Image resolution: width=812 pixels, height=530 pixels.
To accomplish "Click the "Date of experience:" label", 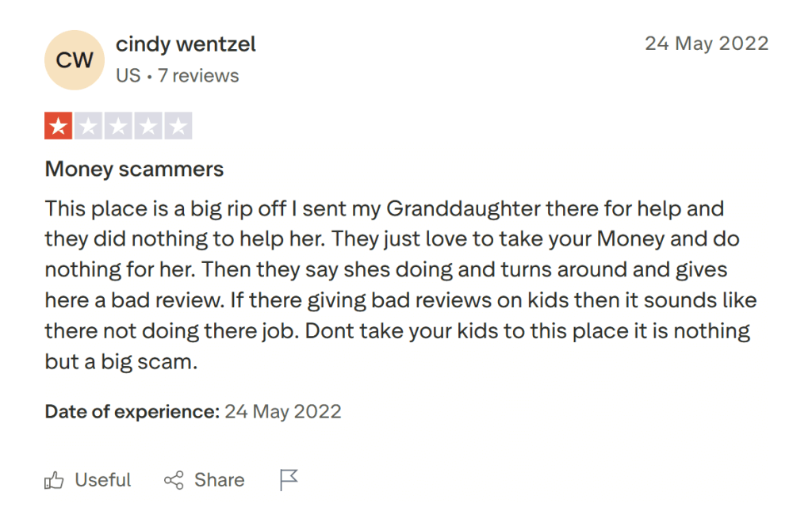I will tap(132, 412).
